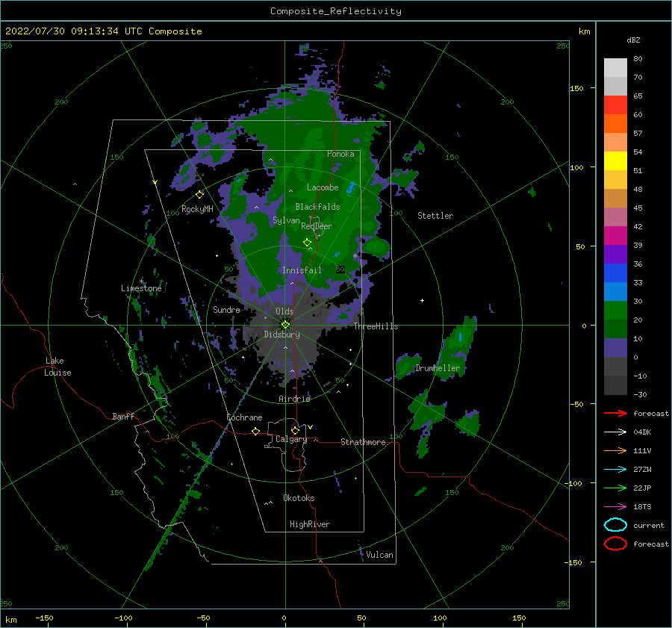Click the Olds city label
672x628 pixels.
[284, 311]
